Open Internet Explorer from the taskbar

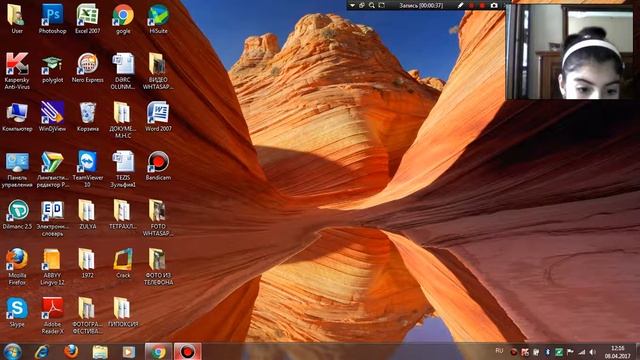point(42,351)
